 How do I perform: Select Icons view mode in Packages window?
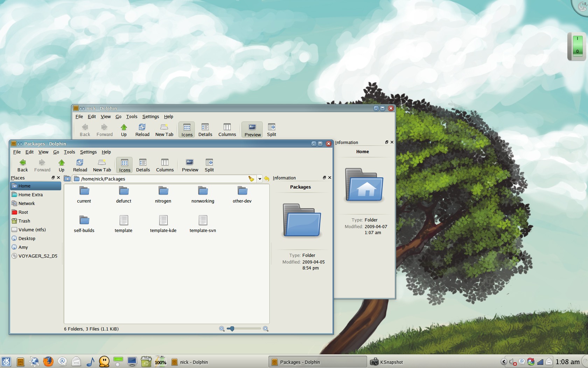coord(125,165)
